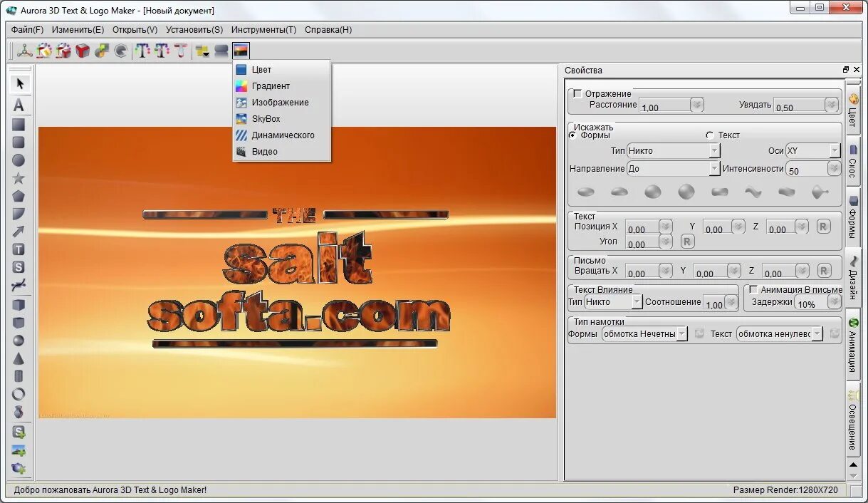
Task: Switch to the Цвет side tab
Action: click(853, 109)
